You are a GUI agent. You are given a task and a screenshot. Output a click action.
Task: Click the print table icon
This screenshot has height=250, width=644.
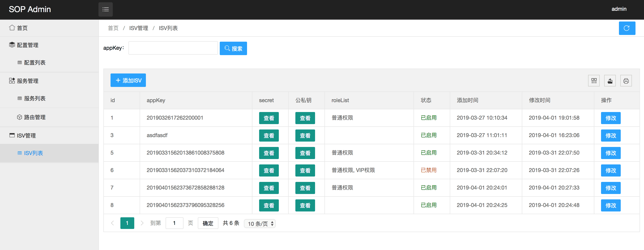pos(626,81)
